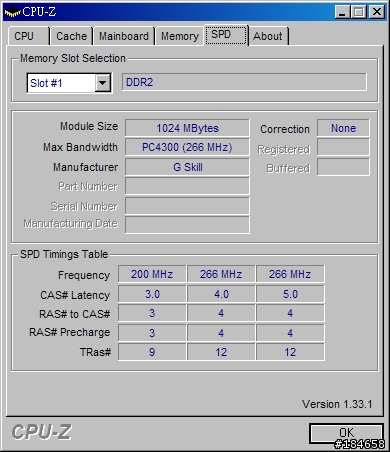The height and width of the screenshot is (452, 390).
Task: Click the CAS# Latency 3.0 cell
Action: (152, 294)
